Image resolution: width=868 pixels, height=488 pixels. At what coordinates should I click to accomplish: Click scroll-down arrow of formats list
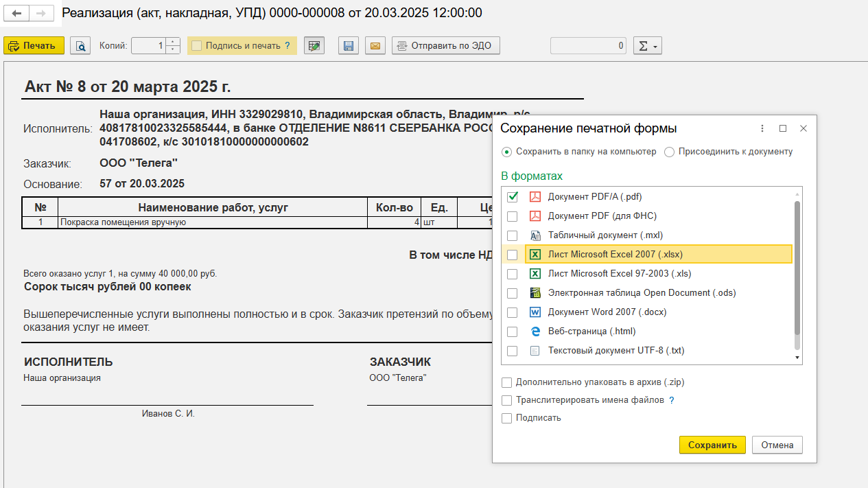click(x=797, y=358)
